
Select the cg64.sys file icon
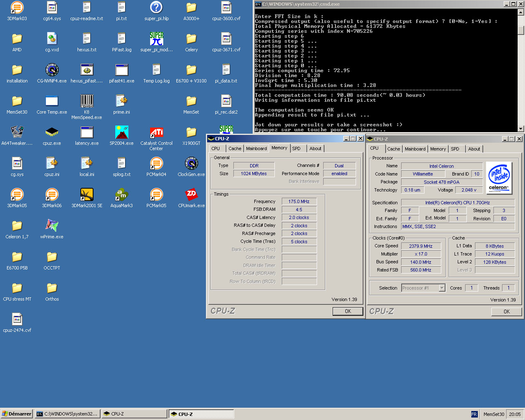click(x=52, y=7)
